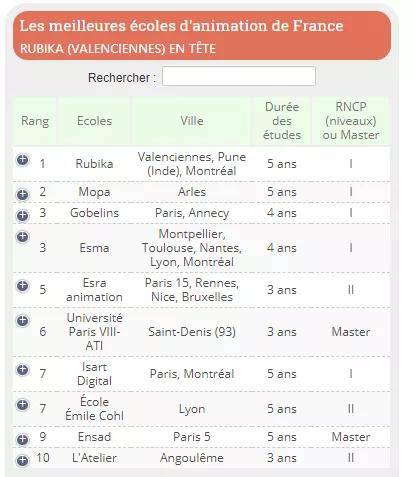Select the Rubika school name cell
Screen dimensions: 415x477
click(x=94, y=164)
